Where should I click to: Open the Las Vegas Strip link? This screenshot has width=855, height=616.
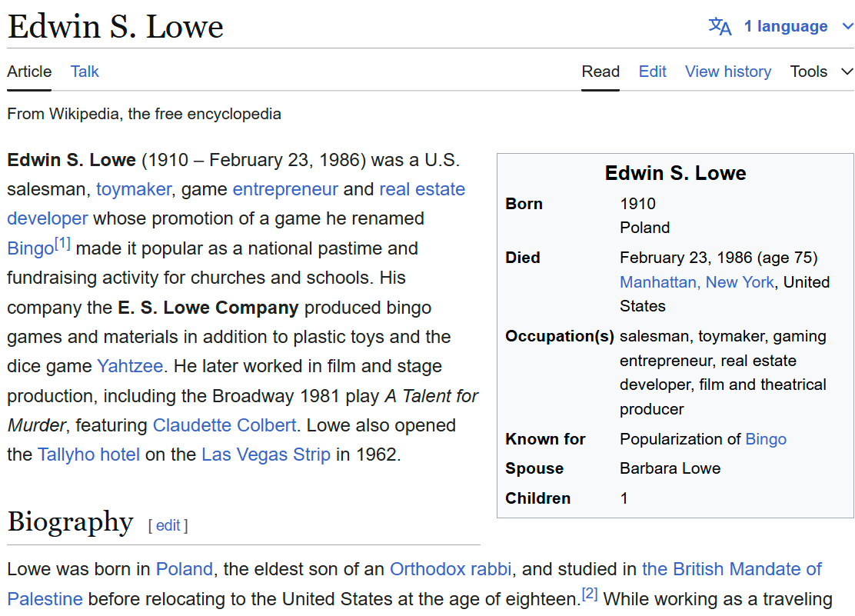(266, 455)
